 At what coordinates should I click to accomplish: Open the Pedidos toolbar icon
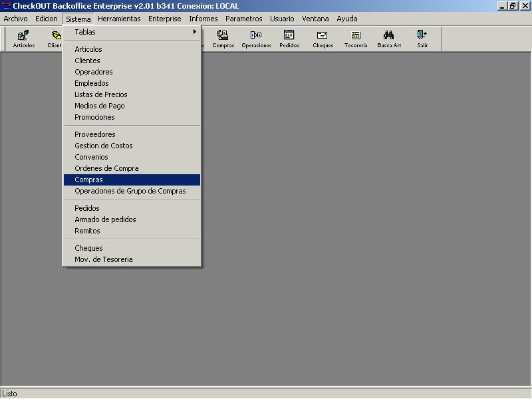289,39
